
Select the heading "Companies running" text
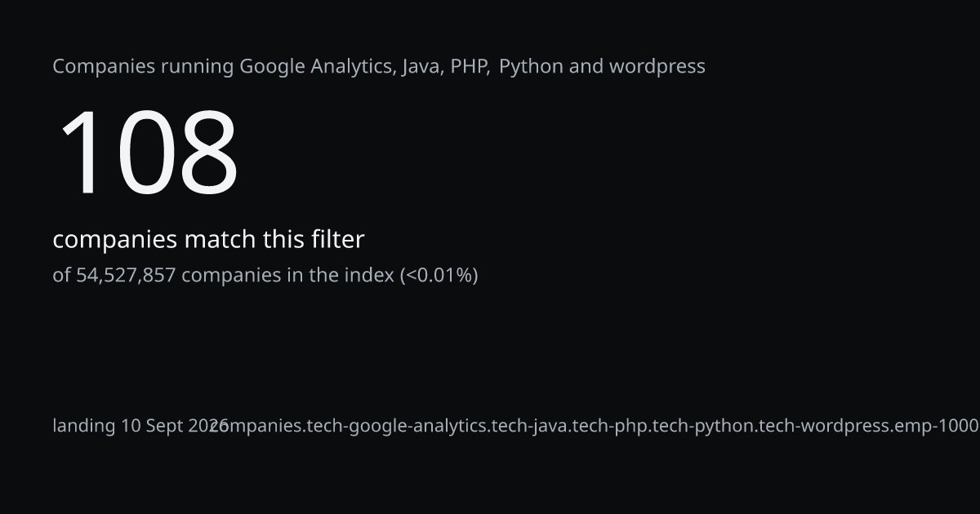[x=143, y=67]
